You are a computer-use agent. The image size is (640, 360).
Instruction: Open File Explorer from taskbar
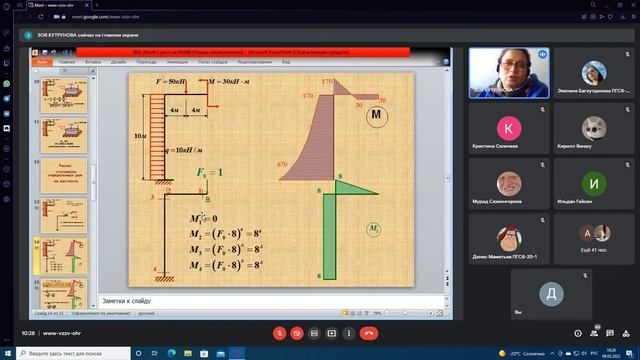coord(188,353)
